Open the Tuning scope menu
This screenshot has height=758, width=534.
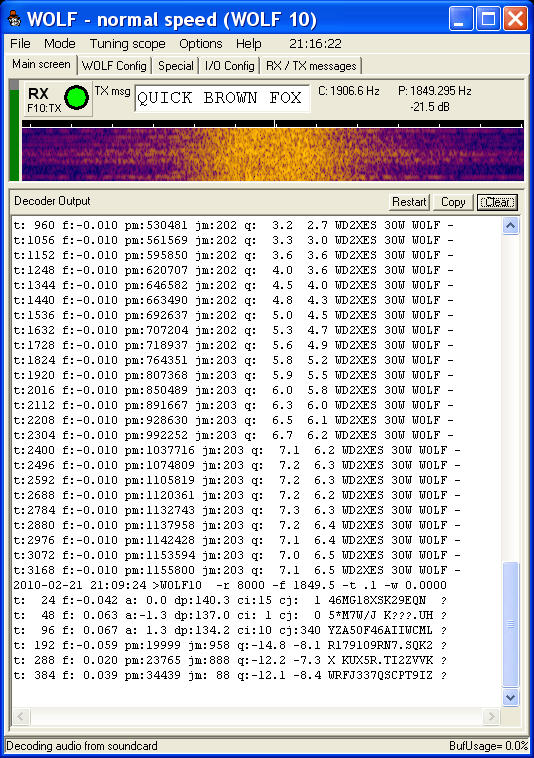click(x=128, y=44)
